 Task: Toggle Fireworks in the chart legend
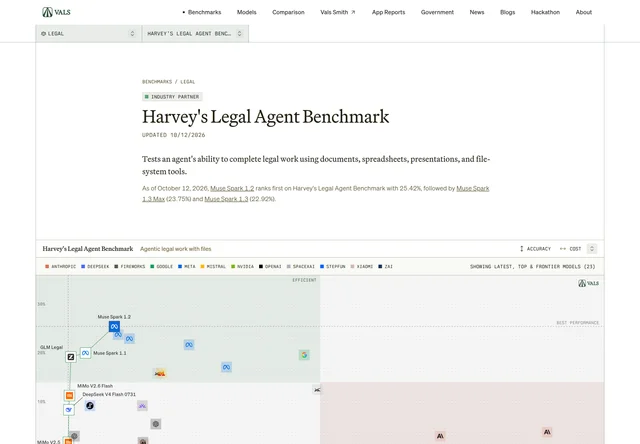click(x=130, y=266)
